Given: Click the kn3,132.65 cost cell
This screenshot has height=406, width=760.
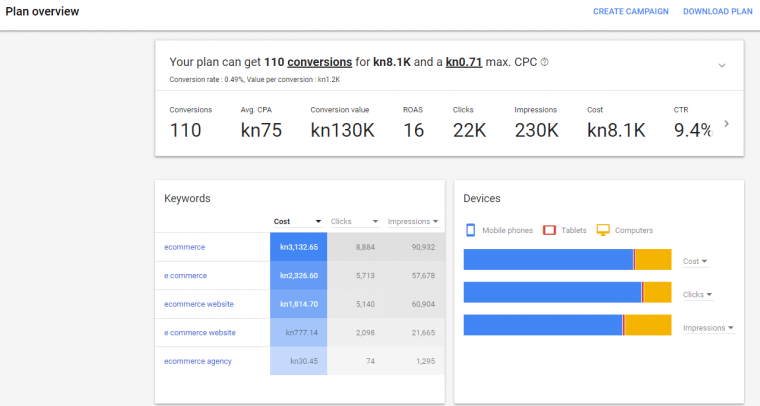Looking at the screenshot, I should coord(299,247).
